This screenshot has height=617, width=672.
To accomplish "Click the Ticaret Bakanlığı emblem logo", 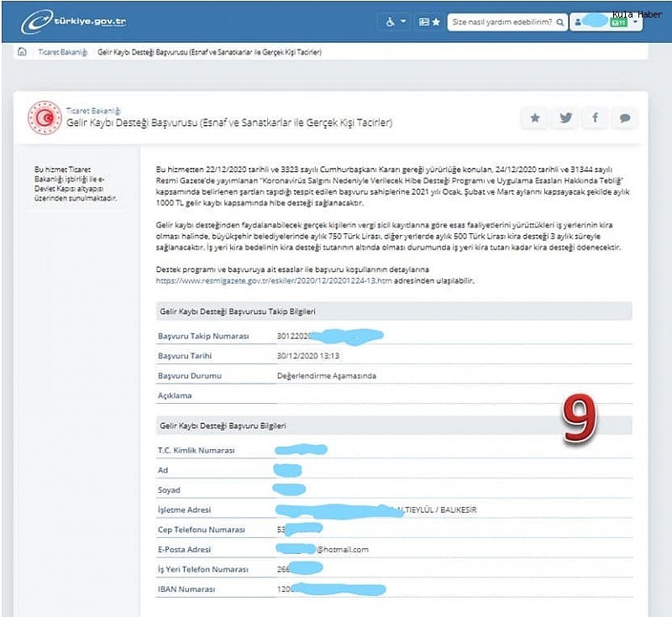I will click(45, 118).
